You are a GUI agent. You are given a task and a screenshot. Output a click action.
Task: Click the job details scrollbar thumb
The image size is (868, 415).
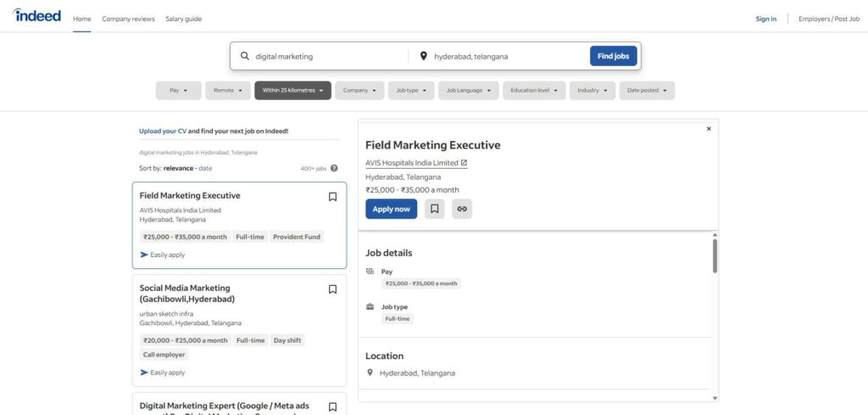[x=715, y=256]
